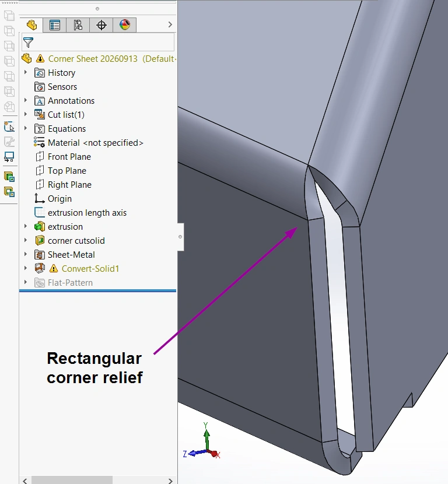
Task: Click Material <not specified> entry
Action: 96,143
